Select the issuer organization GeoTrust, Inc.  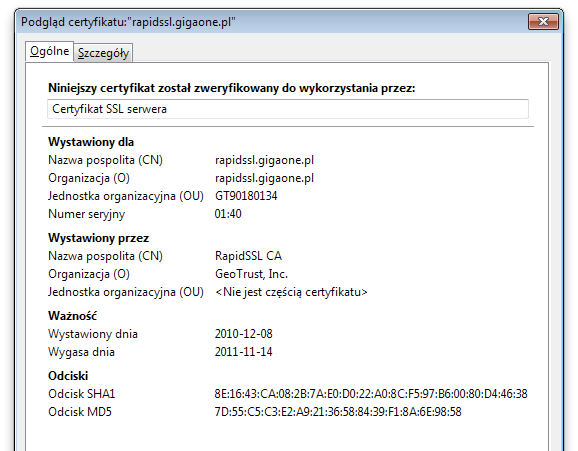pos(251,274)
